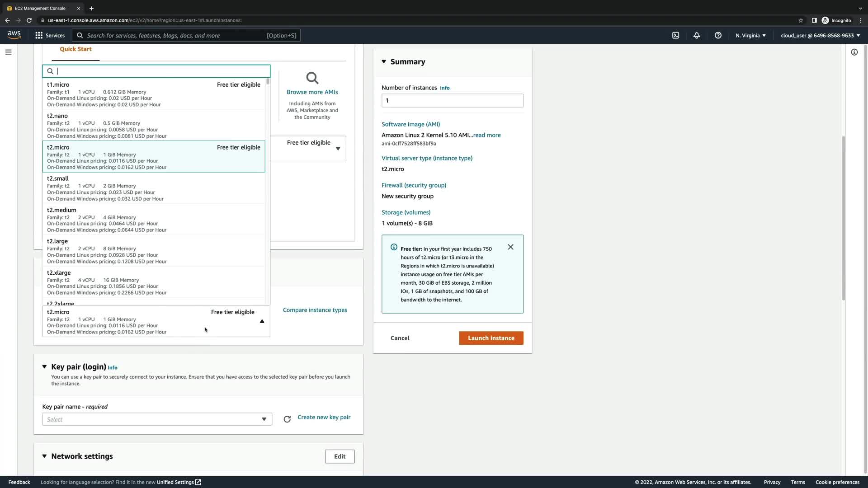Open the info panel icon at right

pyautogui.click(x=854, y=52)
